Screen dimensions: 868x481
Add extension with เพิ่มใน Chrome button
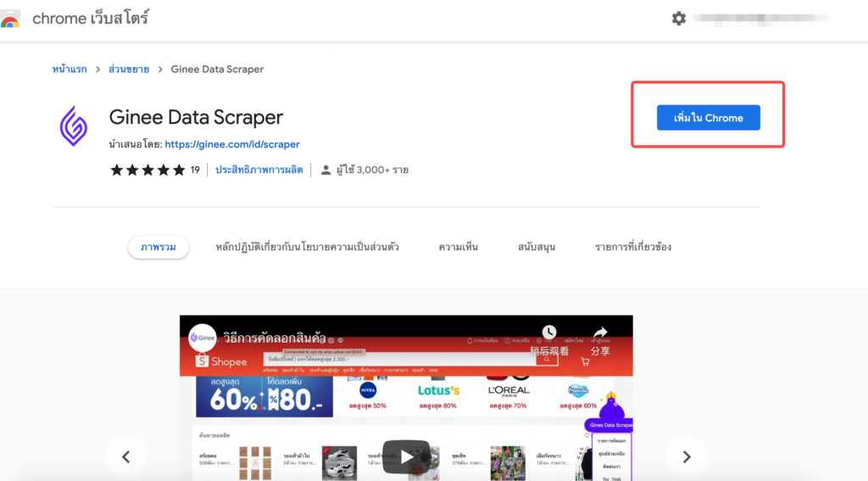click(708, 117)
